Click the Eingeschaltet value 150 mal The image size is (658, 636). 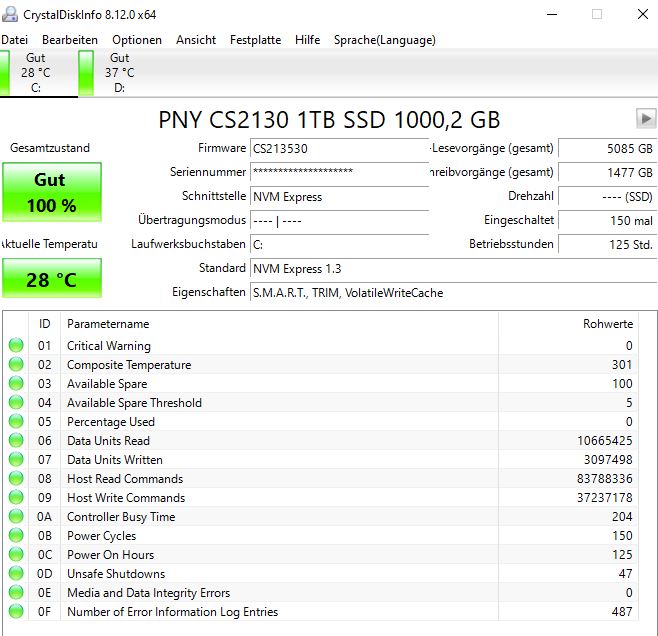click(607, 220)
